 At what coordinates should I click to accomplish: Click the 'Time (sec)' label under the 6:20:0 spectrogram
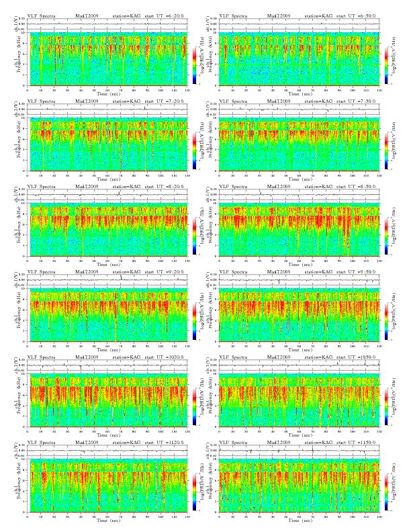(x=109, y=93)
